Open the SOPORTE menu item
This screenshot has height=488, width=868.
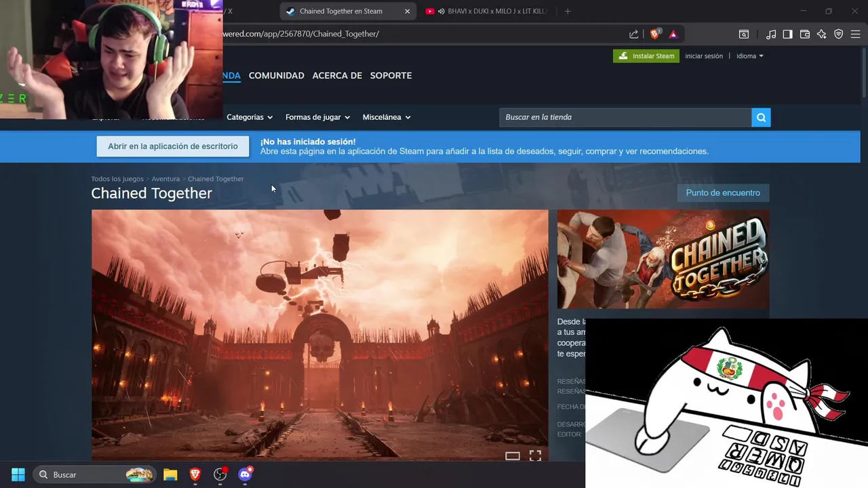point(391,76)
